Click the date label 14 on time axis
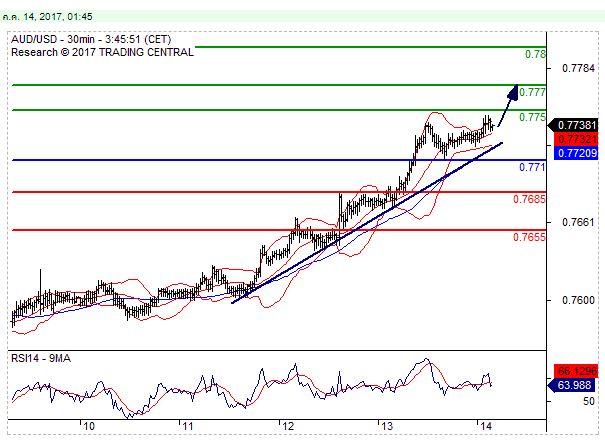This screenshot has width=605, height=446. [486, 426]
